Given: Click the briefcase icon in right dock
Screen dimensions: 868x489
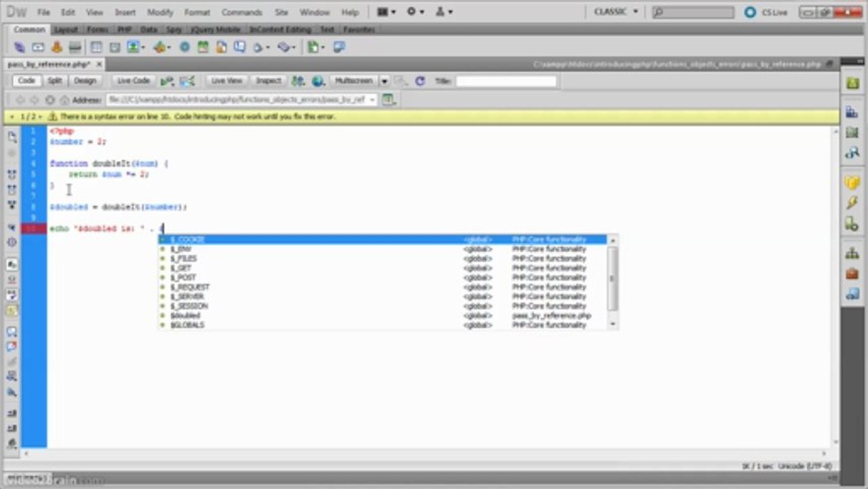Looking at the screenshot, I should point(852,274).
